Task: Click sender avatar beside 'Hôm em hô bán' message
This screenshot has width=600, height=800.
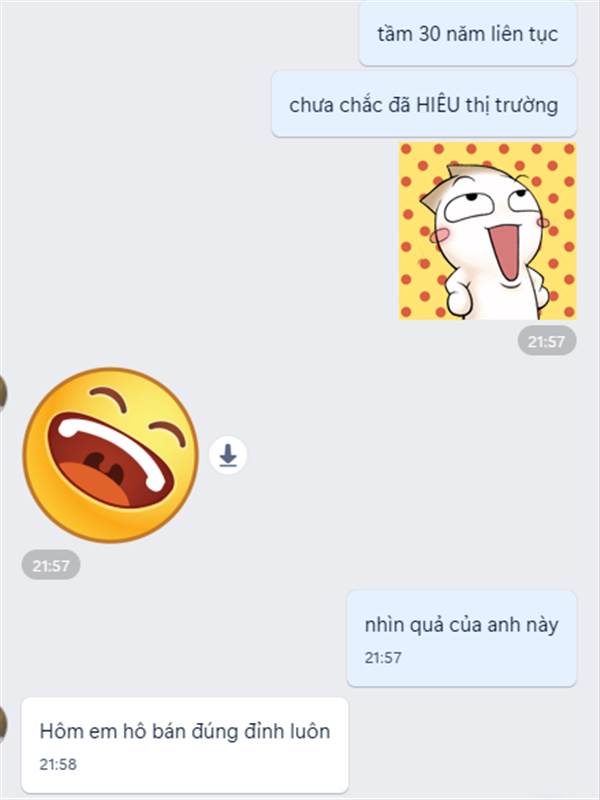Action: 3,725
